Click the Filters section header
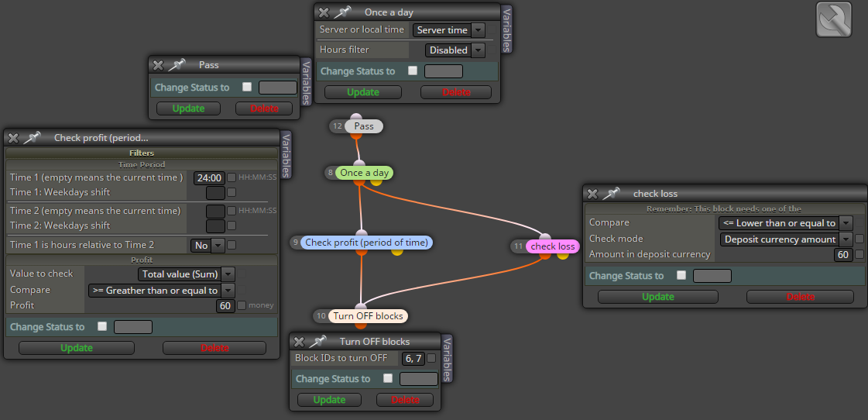Image resolution: width=868 pixels, height=420 pixels. point(142,153)
